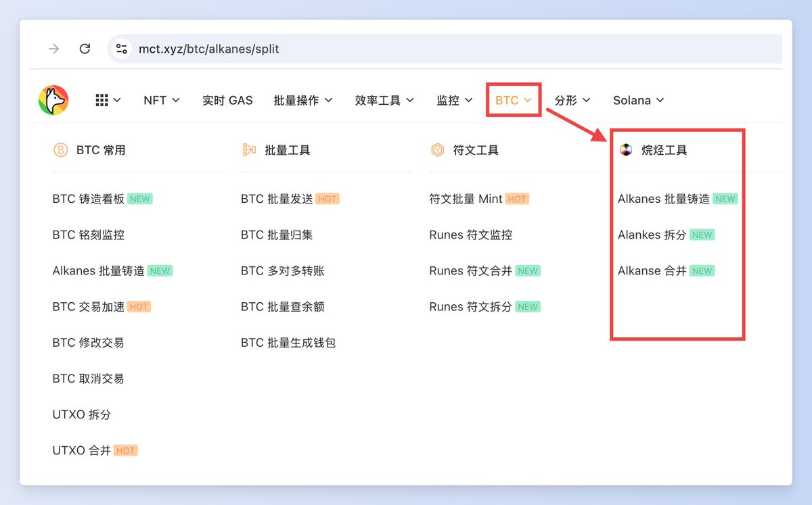
Task: Open BTC 多对多转账 link
Action: click(x=283, y=270)
